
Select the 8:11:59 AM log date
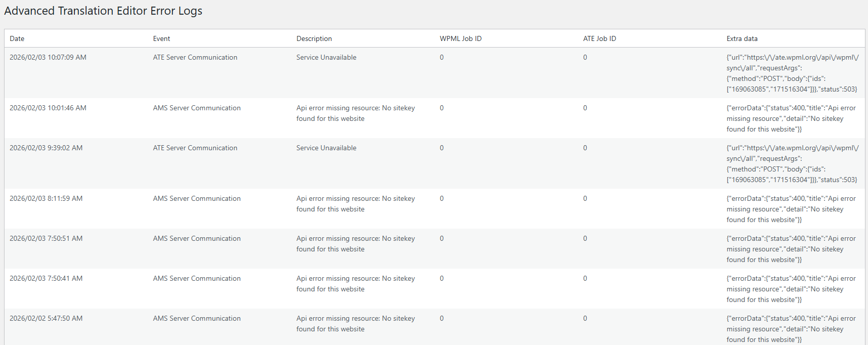point(46,198)
